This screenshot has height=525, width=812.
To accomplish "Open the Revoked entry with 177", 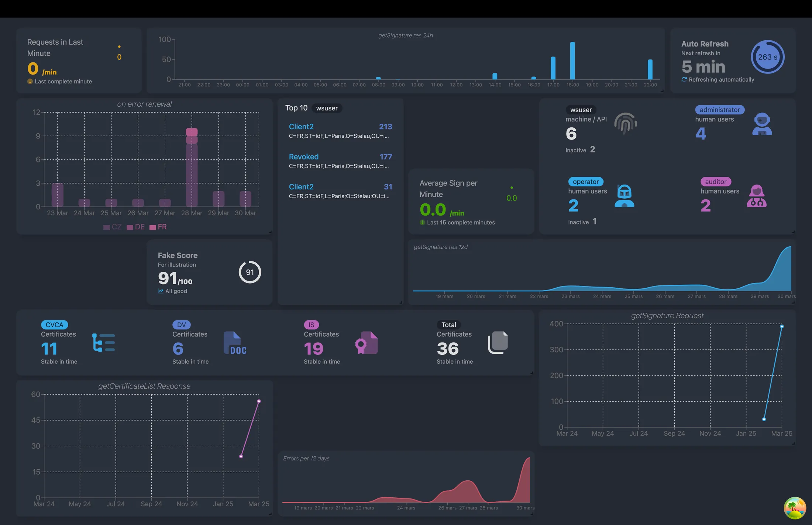I will (x=340, y=161).
